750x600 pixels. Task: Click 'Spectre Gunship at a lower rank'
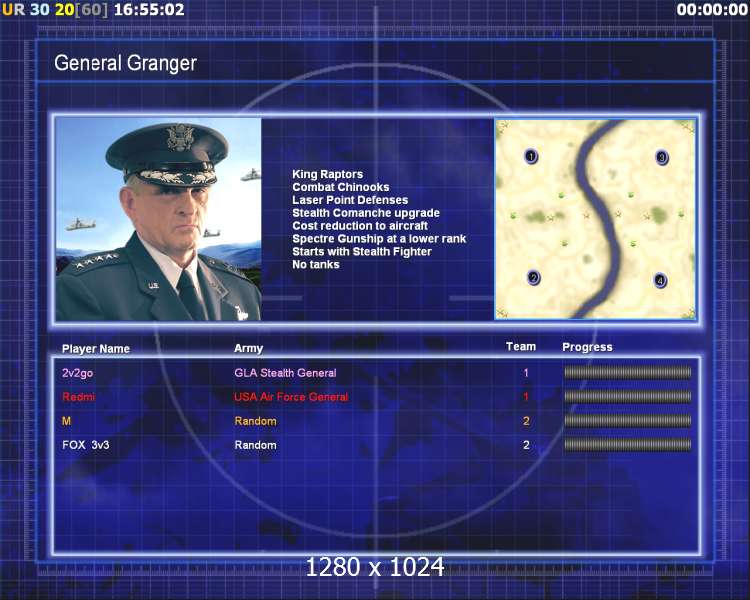pos(379,239)
